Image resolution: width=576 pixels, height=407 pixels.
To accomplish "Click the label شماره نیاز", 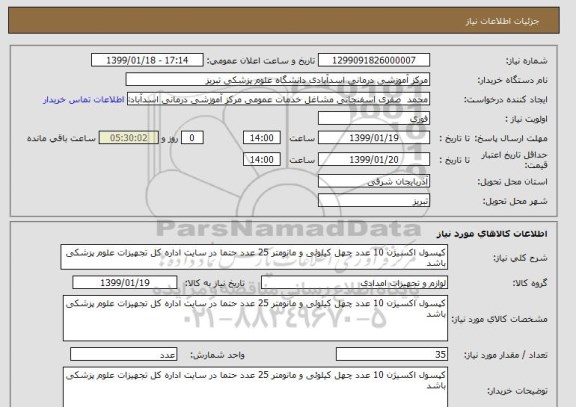I will (526, 61).
